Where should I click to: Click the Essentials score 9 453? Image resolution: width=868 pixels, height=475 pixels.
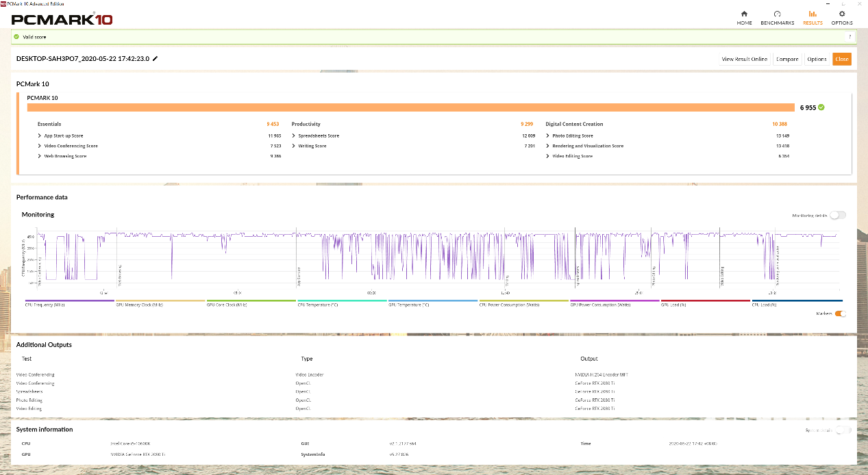coord(273,125)
